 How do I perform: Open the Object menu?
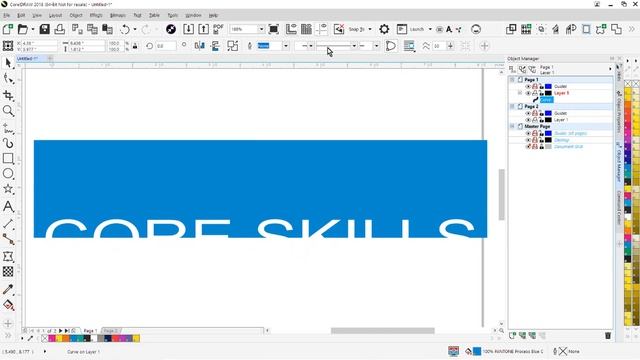(76, 15)
